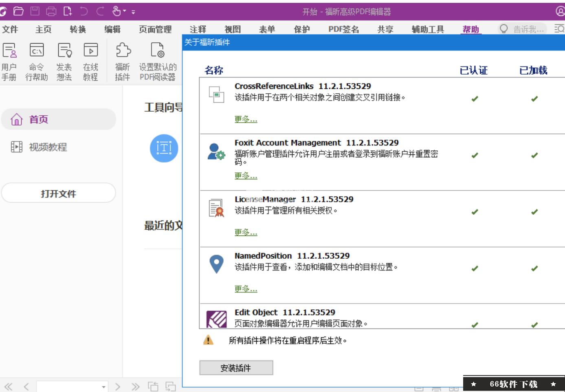Switch to the Convert (转换) tab
Image resolution: width=565 pixels, height=392 pixels.
pos(78,29)
